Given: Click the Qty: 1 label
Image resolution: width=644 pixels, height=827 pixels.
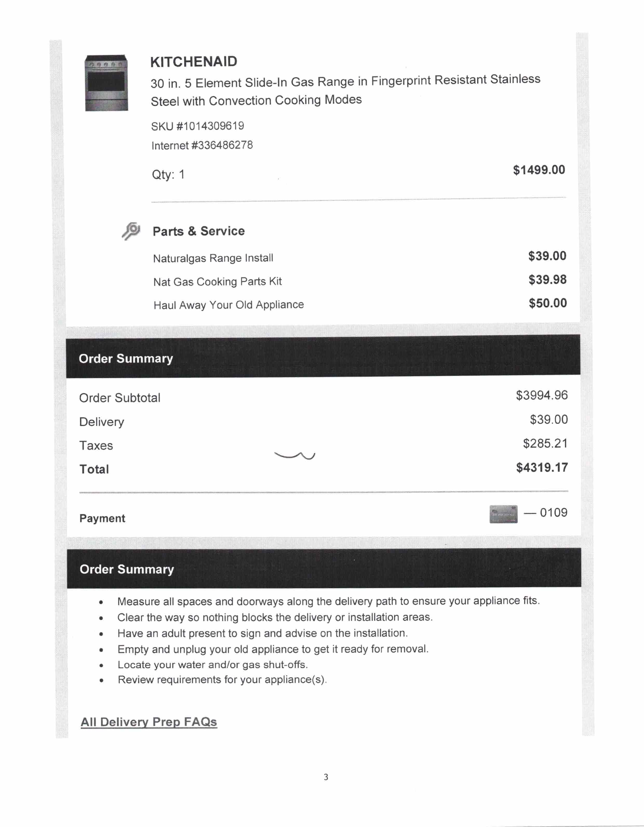Looking at the screenshot, I should point(168,175).
